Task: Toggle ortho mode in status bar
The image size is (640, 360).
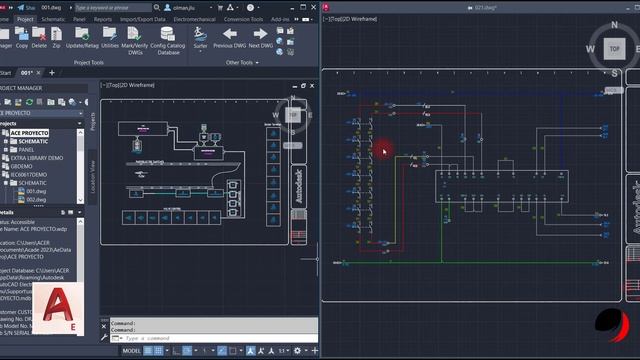Action: (x=176, y=351)
